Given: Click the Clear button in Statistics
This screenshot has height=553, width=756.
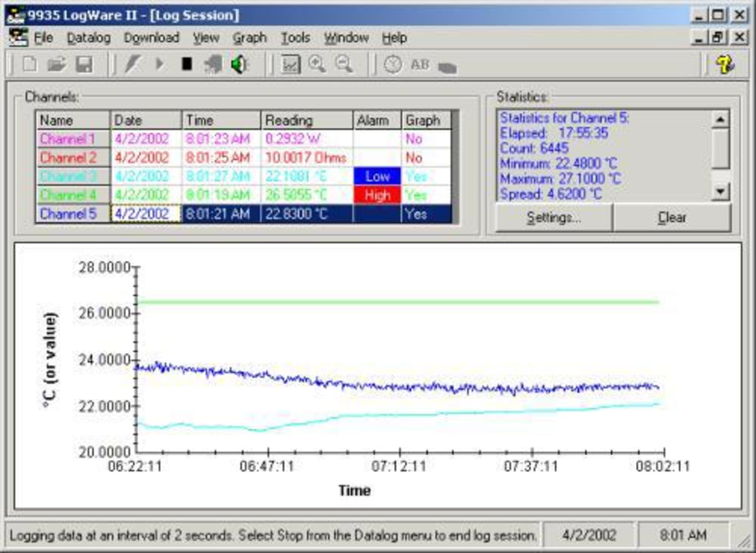Looking at the screenshot, I should point(672,218).
